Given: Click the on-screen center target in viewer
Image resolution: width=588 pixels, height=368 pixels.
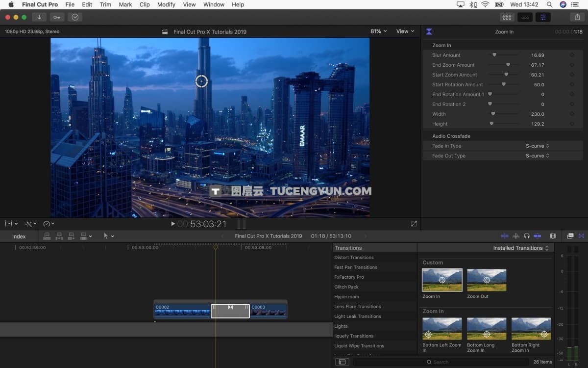Looking at the screenshot, I should (201, 81).
